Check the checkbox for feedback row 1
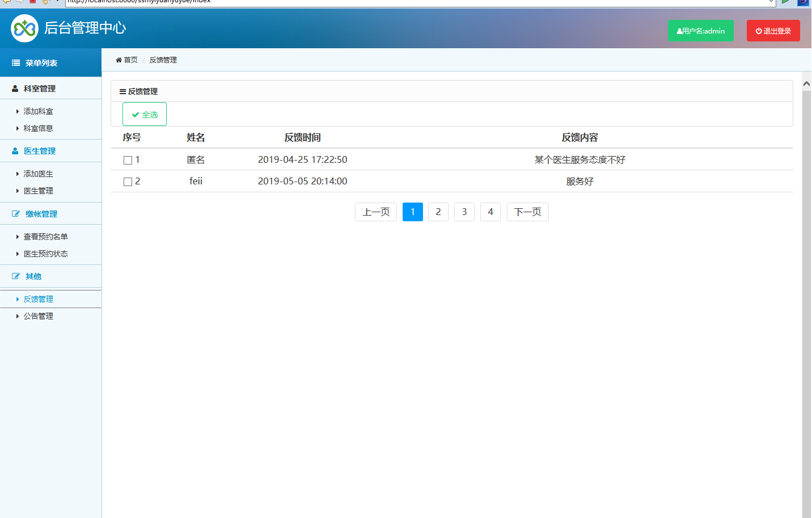Image resolution: width=812 pixels, height=518 pixels. pos(128,161)
